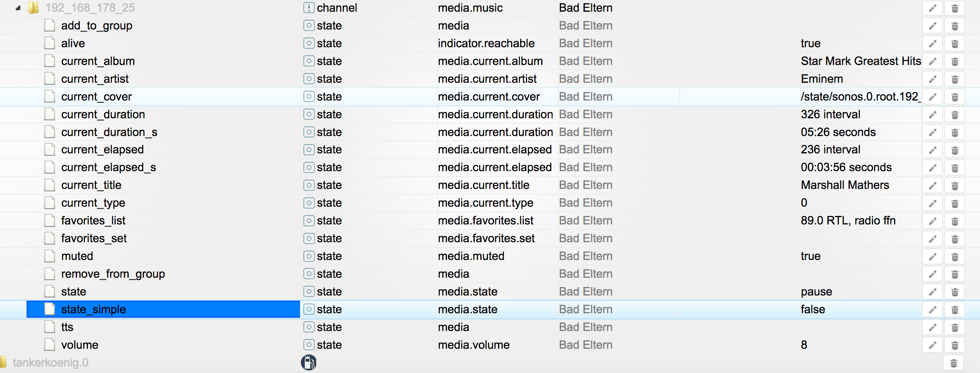Click the pencil icon for state_simple
The width and height of the screenshot is (980, 373).
coord(932,310)
